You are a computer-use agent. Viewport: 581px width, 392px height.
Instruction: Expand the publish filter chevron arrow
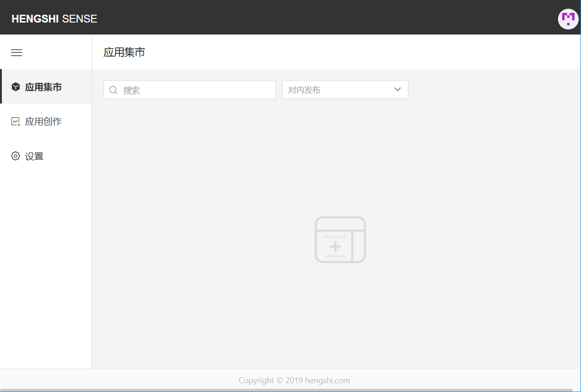tap(398, 90)
